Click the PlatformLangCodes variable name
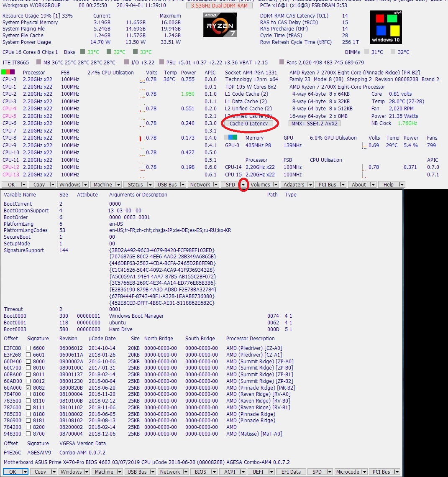448x477 pixels. (x=26, y=230)
